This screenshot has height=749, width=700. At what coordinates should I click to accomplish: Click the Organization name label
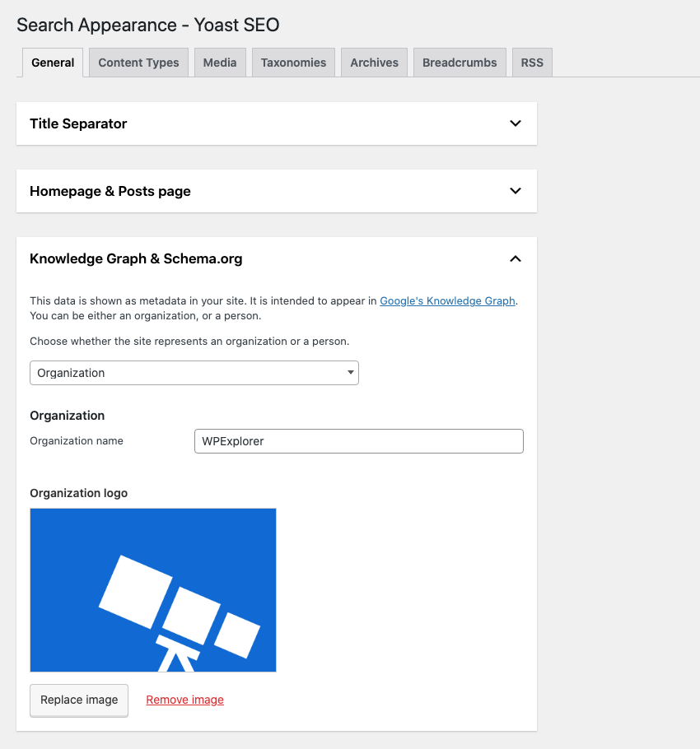77,441
